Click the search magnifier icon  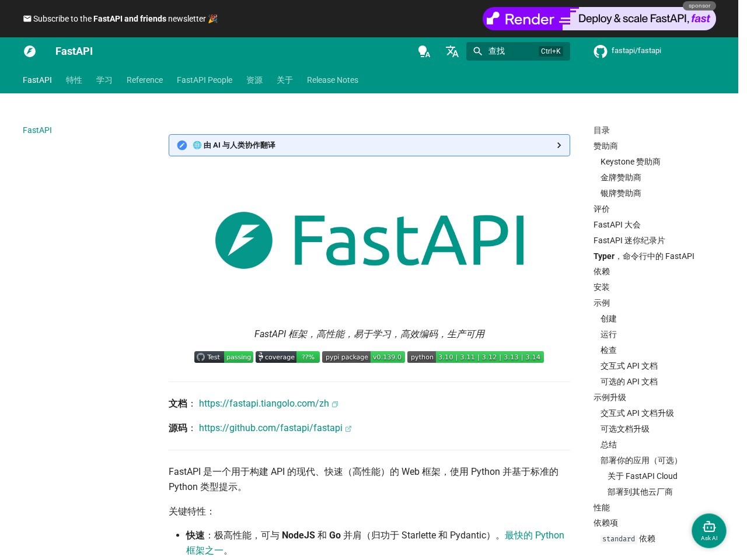tap(477, 51)
